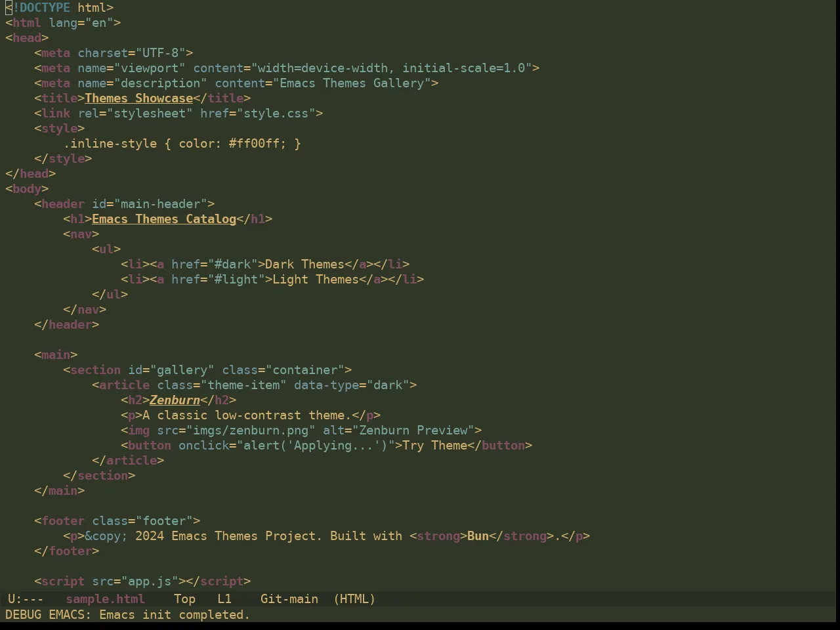Place cursor on '<!DOCTYPE html>' line

click(60, 8)
